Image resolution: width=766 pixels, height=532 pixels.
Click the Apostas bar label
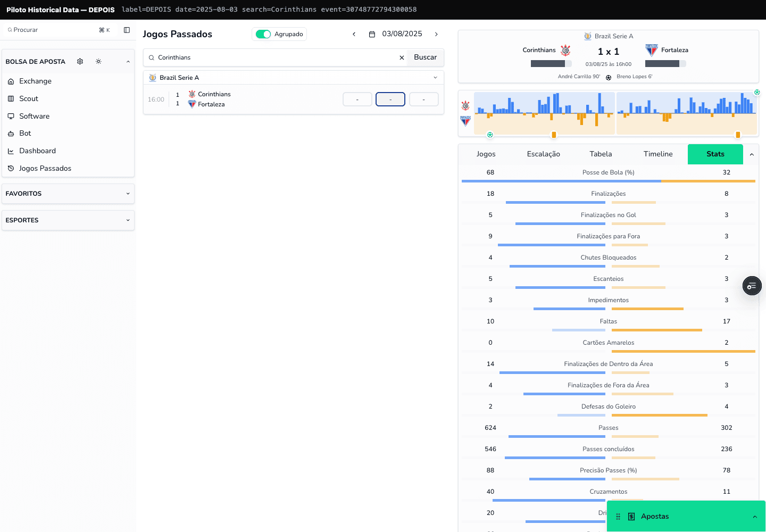(655, 517)
